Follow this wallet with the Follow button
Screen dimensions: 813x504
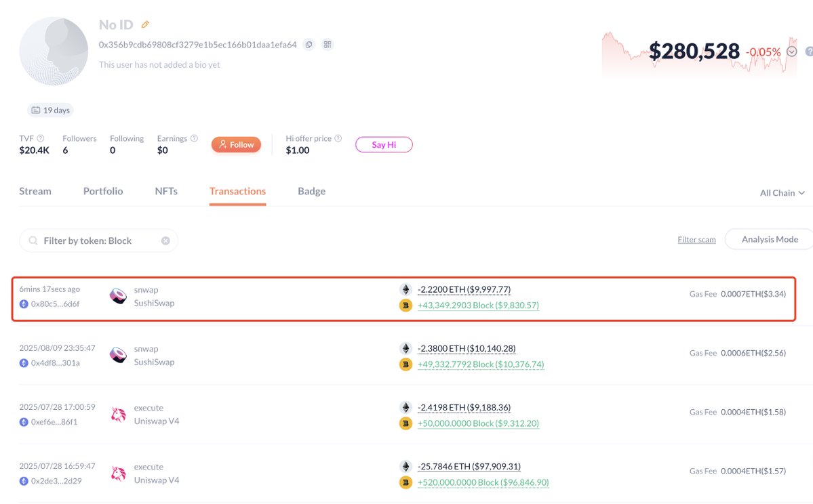(236, 144)
